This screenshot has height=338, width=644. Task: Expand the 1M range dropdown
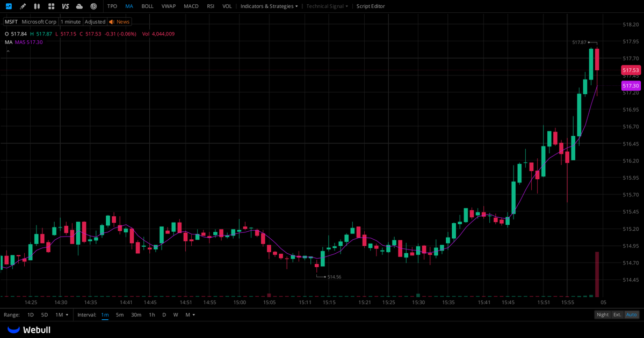click(x=62, y=314)
